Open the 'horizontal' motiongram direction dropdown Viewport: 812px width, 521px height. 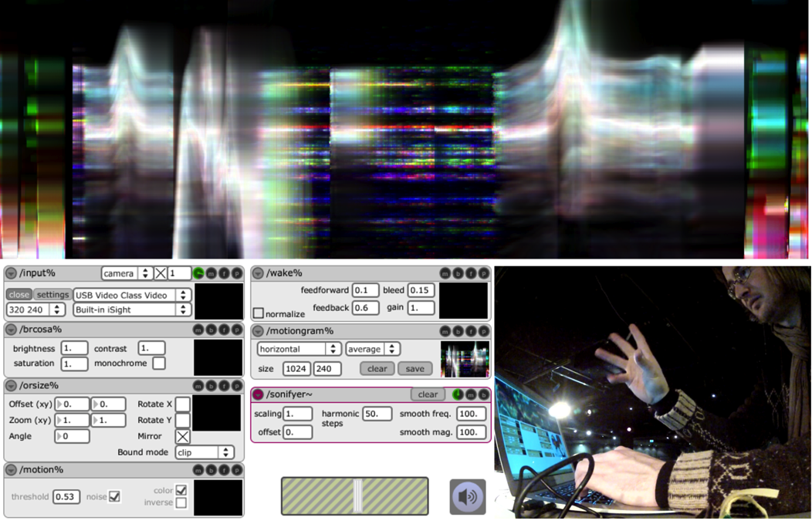pyautogui.click(x=299, y=349)
